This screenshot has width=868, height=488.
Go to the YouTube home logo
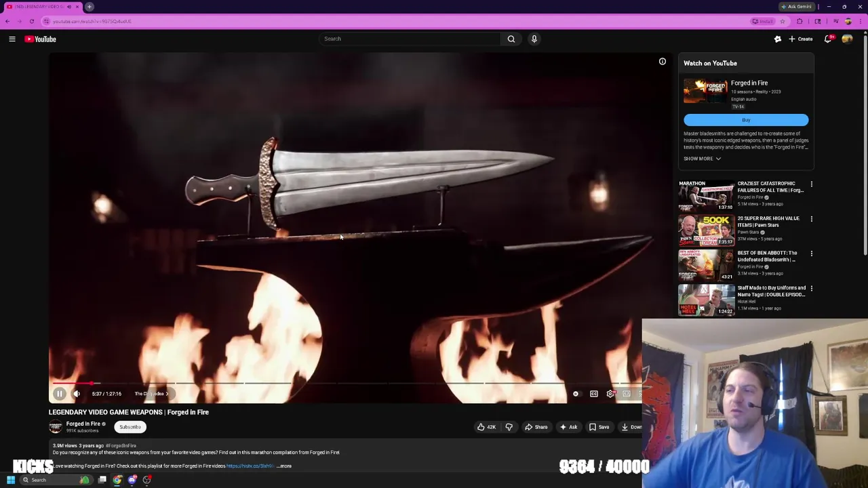(x=41, y=39)
